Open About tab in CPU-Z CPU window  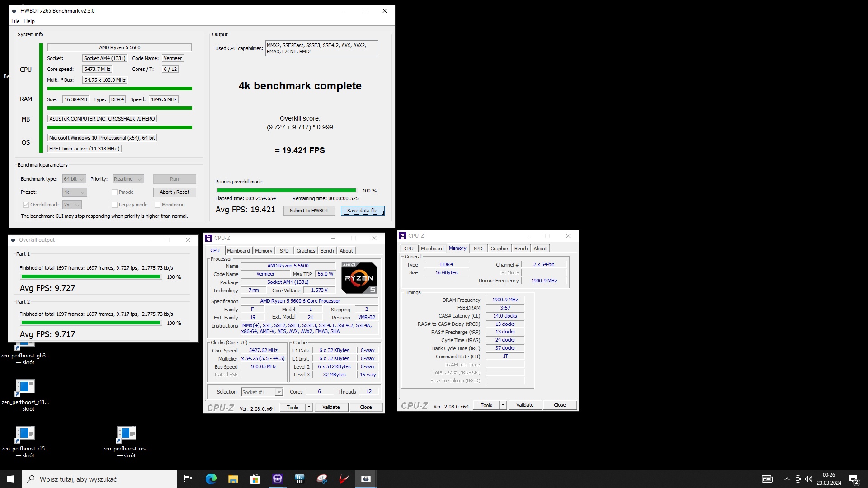tap(346, 251)
